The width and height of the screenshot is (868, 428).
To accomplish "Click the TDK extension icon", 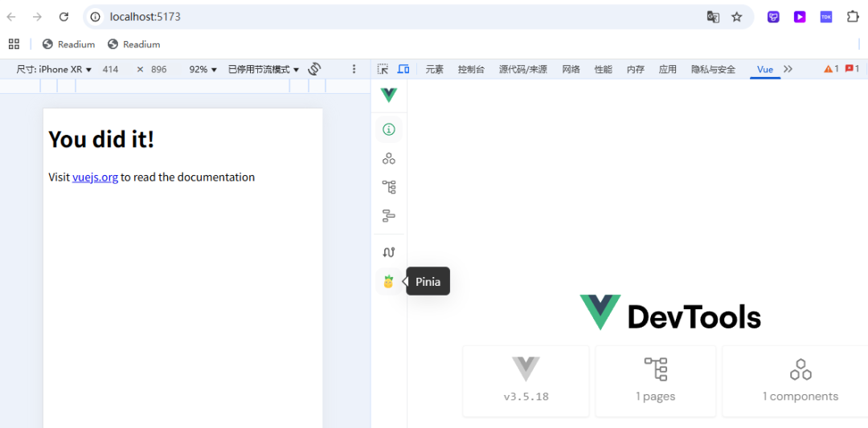I will (x=826, y=17).
